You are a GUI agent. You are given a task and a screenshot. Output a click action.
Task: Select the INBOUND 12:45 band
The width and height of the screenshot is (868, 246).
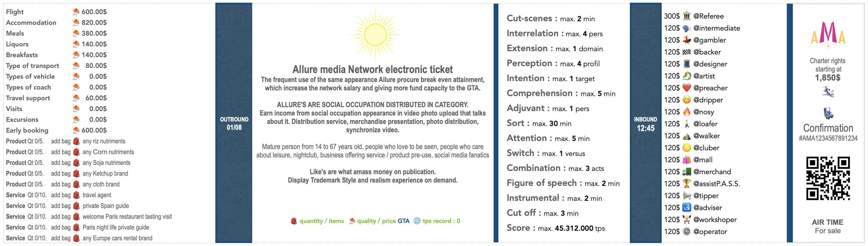tap(645, 124)
